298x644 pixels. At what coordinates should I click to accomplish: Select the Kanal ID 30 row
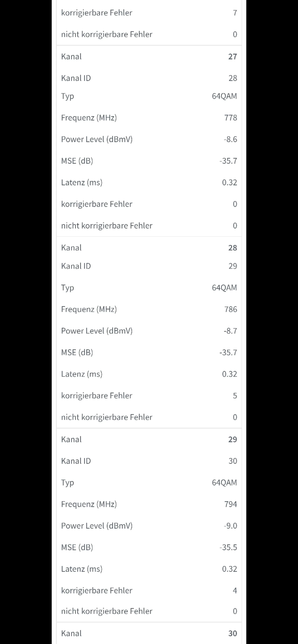coord(149,461)
